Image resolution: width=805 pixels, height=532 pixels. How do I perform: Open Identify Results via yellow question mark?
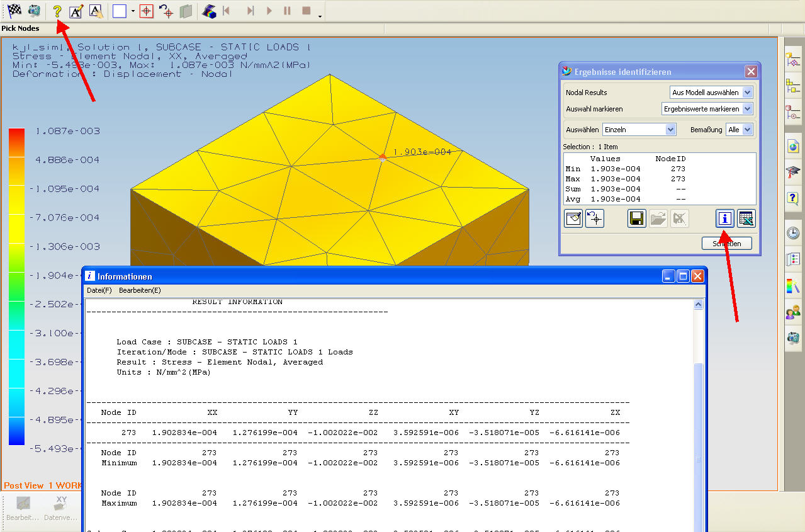(x=57, y=11)
